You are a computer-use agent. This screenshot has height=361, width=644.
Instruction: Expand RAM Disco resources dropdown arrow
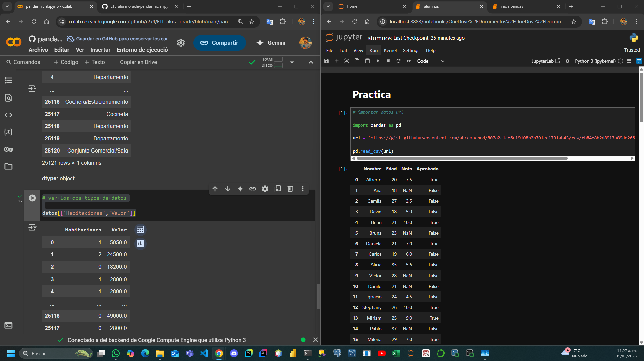coord(292,62)
